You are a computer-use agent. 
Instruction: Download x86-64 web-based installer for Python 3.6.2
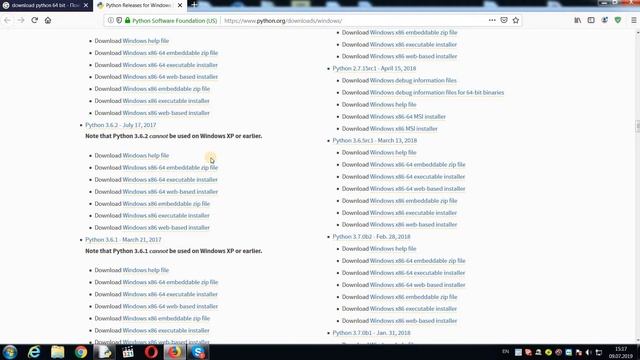(x=170, y=191)
